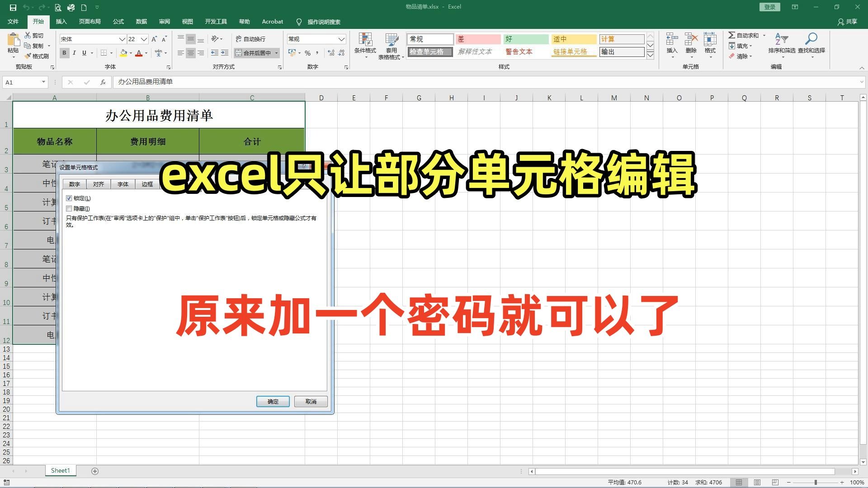Open the font name dropdown 宋体

(122, 39)
